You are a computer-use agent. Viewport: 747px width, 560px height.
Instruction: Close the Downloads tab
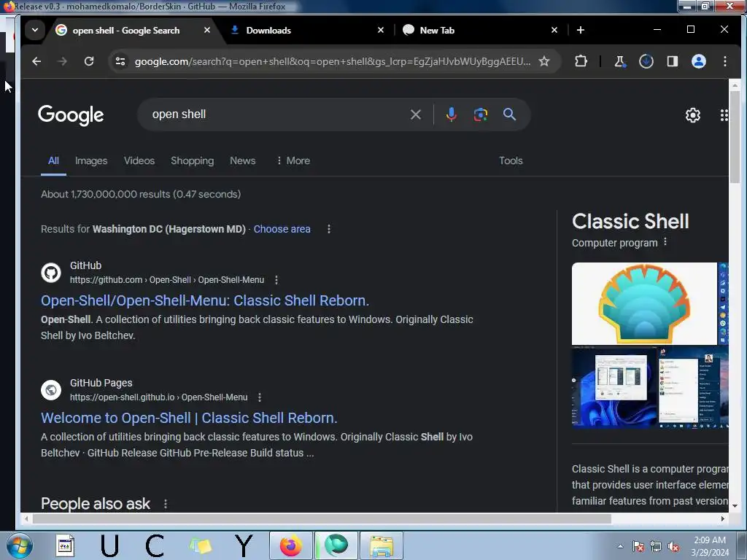[x=381, y=30]
